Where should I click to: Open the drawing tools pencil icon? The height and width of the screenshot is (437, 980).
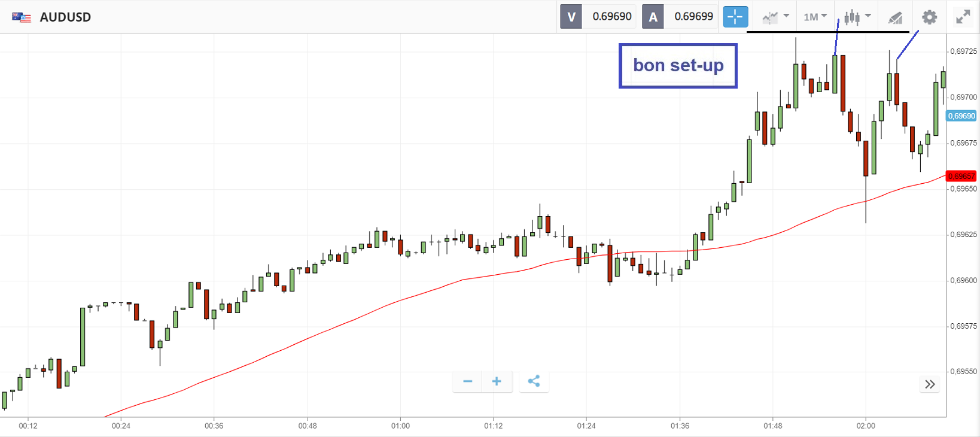click(895, 17)
